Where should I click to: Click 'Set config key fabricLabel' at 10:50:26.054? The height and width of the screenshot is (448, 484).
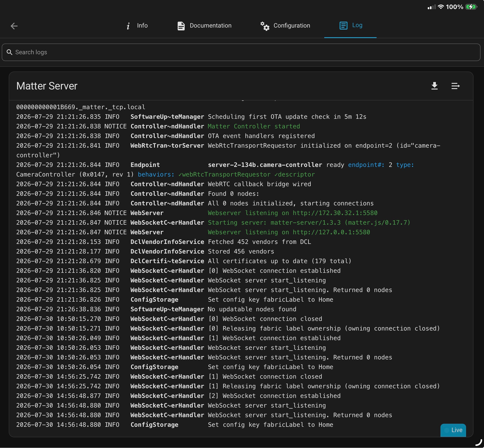[x=270, y=367]
